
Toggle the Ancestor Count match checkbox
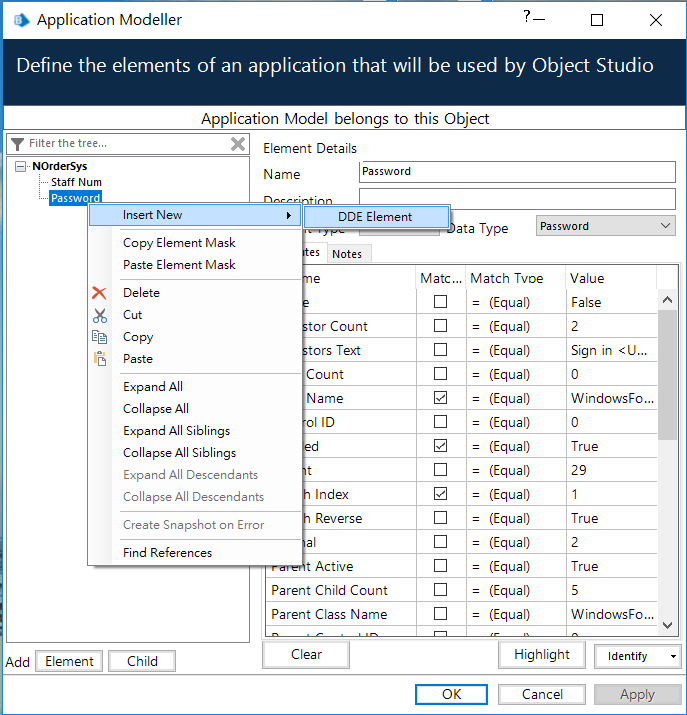point(440,326)
